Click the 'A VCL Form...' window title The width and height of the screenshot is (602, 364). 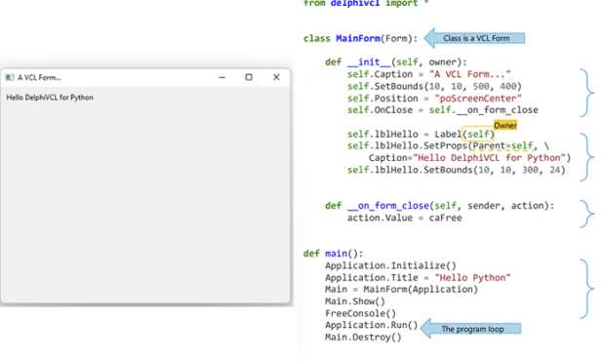click(x=39, y=77)
